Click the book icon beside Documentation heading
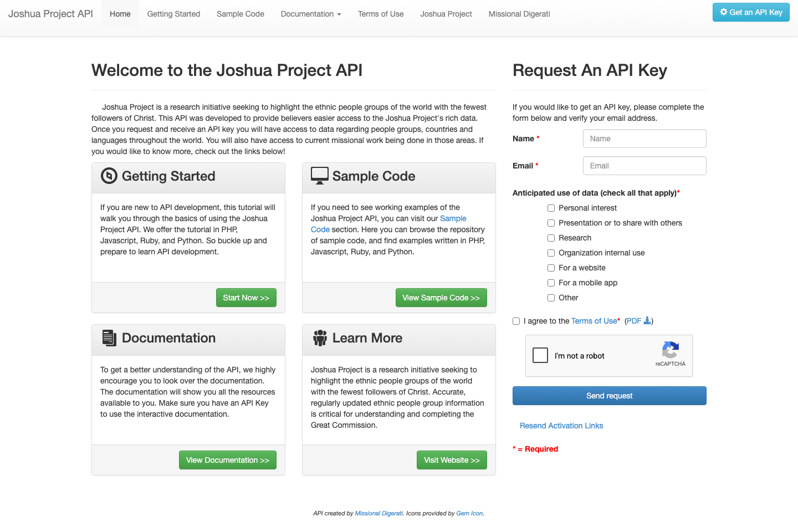 (x=109, y=337)
